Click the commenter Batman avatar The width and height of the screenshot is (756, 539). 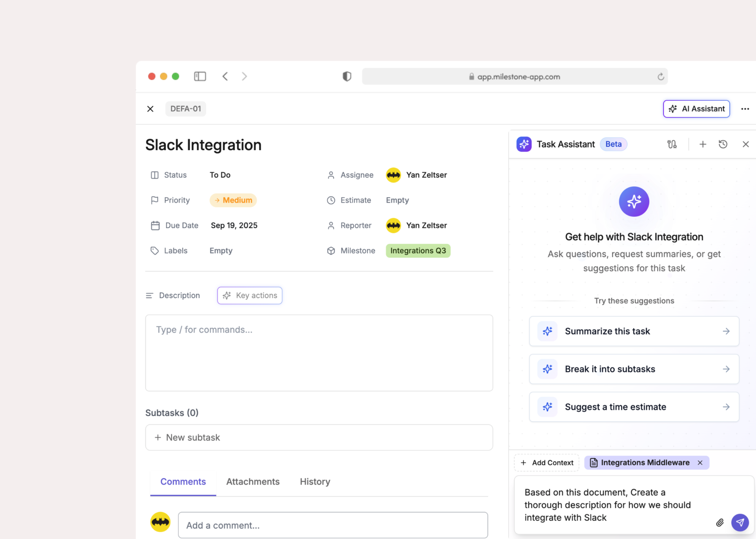[x=160, y=522]
